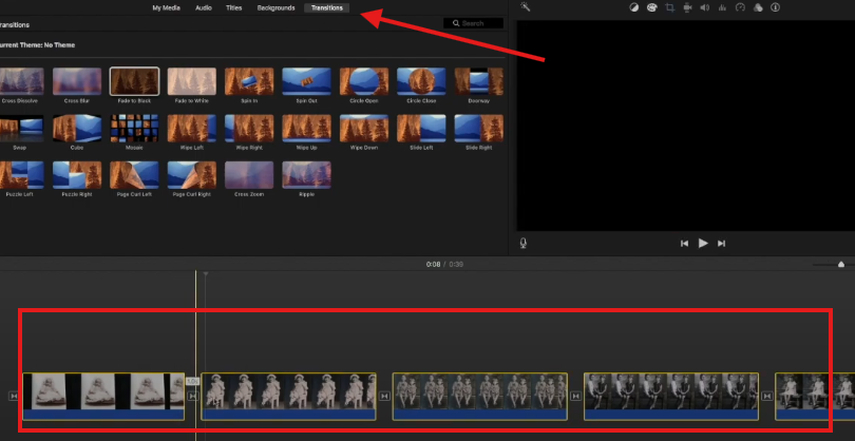
Task: Pick the Cube transition
Action: point(77,129)
